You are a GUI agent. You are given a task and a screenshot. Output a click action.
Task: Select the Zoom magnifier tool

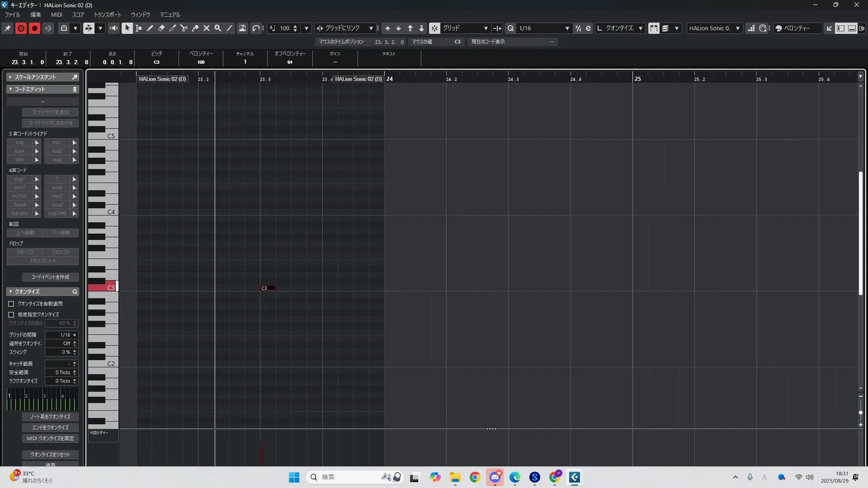click(218, 28)
